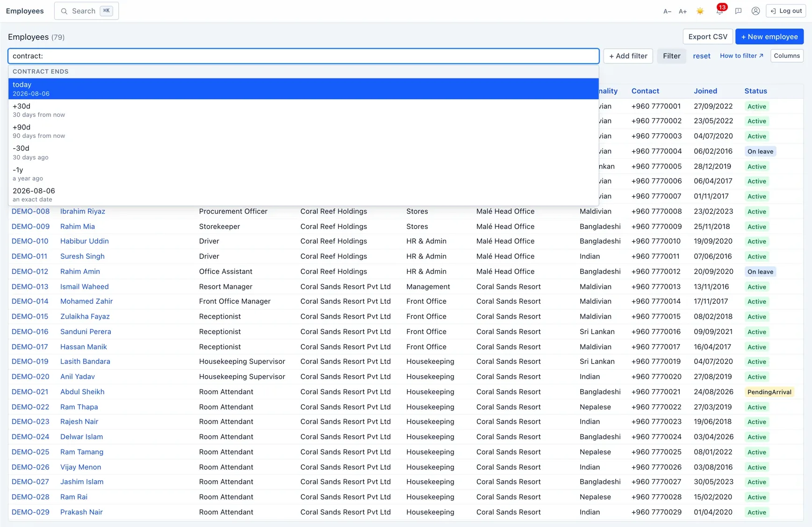Reset the current filters
The image size is (812, 527).
coord(701,56)
